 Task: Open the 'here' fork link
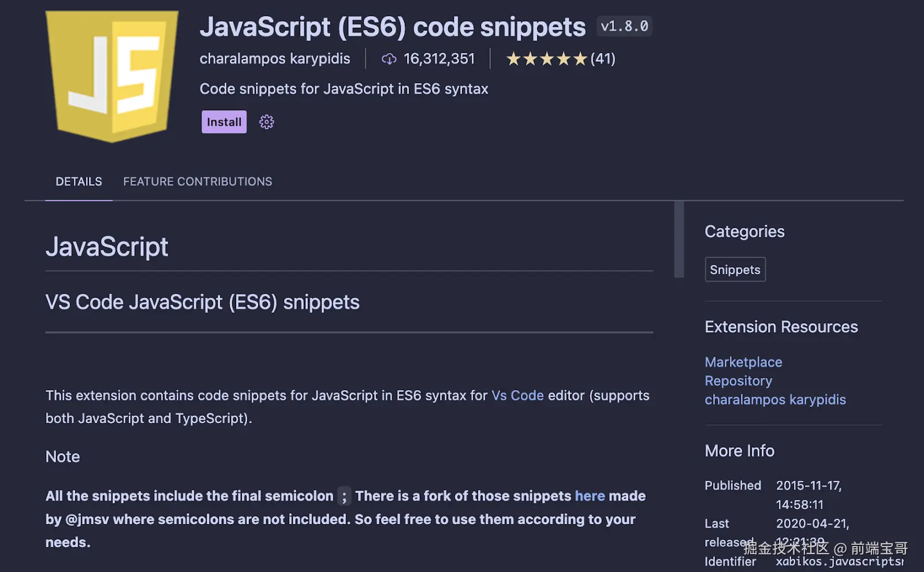pyautogui.click(x=590, y=496)
